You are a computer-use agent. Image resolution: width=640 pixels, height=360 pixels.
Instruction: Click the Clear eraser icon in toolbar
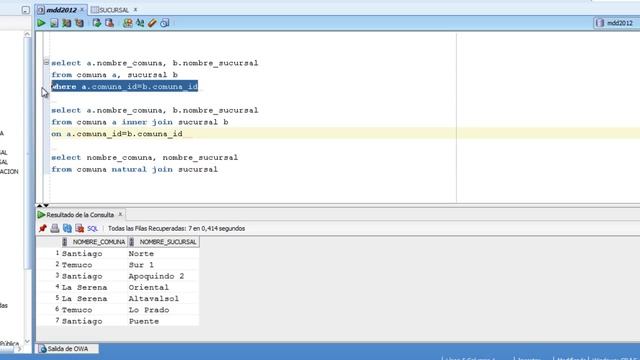tap(152, 23)
